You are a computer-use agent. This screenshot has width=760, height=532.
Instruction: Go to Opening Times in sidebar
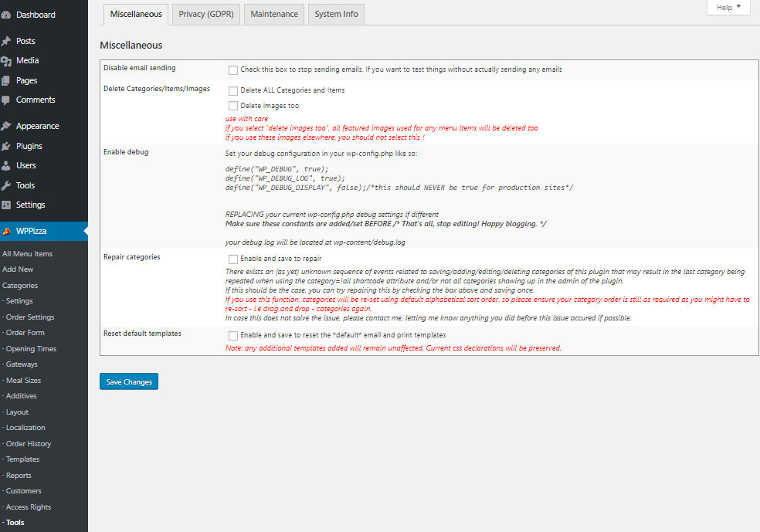31,349
